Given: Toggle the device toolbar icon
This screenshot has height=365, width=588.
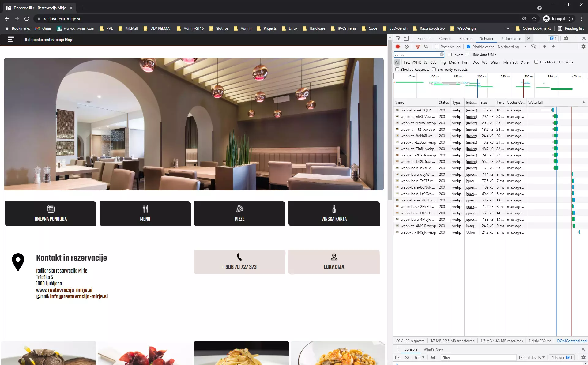Looking at the screenshot, I should [406, 39].
